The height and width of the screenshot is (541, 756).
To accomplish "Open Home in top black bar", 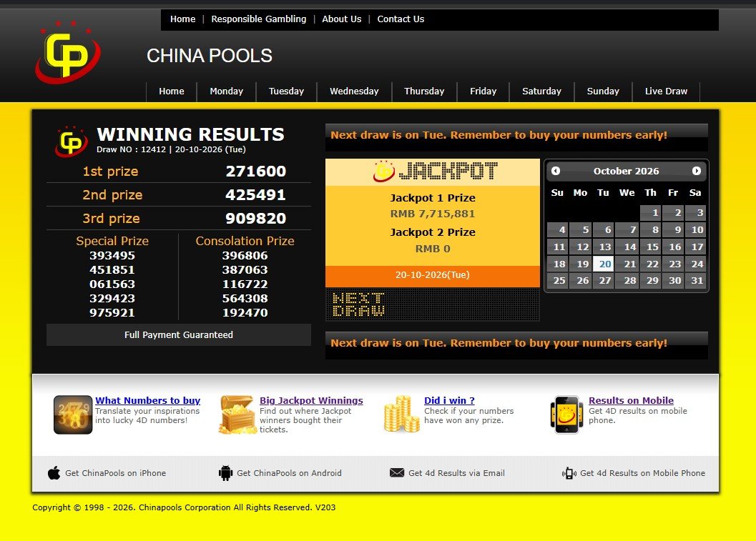I will point(182,19).
